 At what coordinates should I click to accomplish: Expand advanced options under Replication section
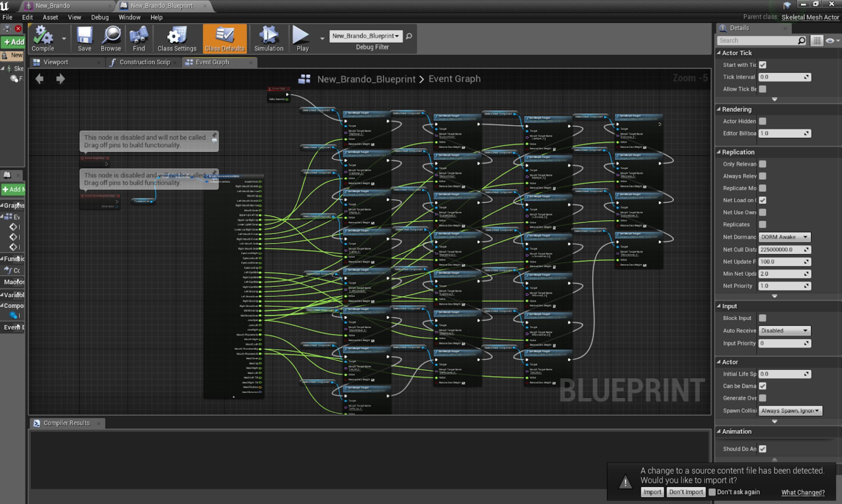pos(775,296)
